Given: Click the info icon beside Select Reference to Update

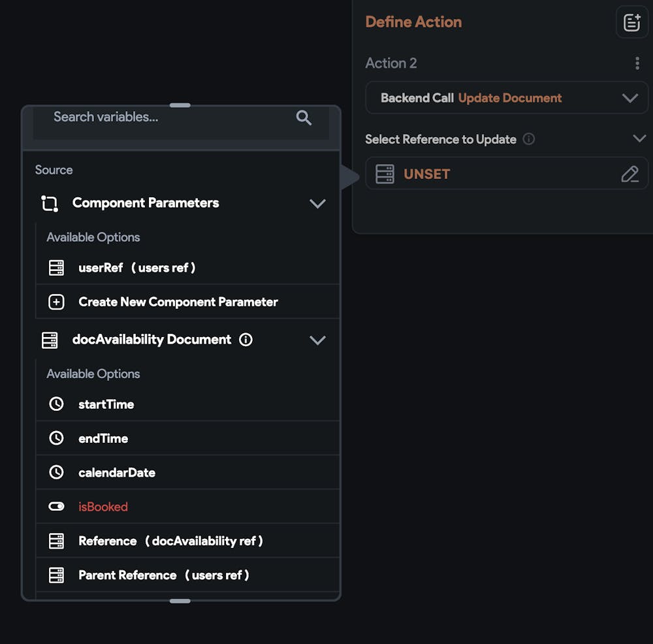Looking at the screenshot, I should 529,139.
